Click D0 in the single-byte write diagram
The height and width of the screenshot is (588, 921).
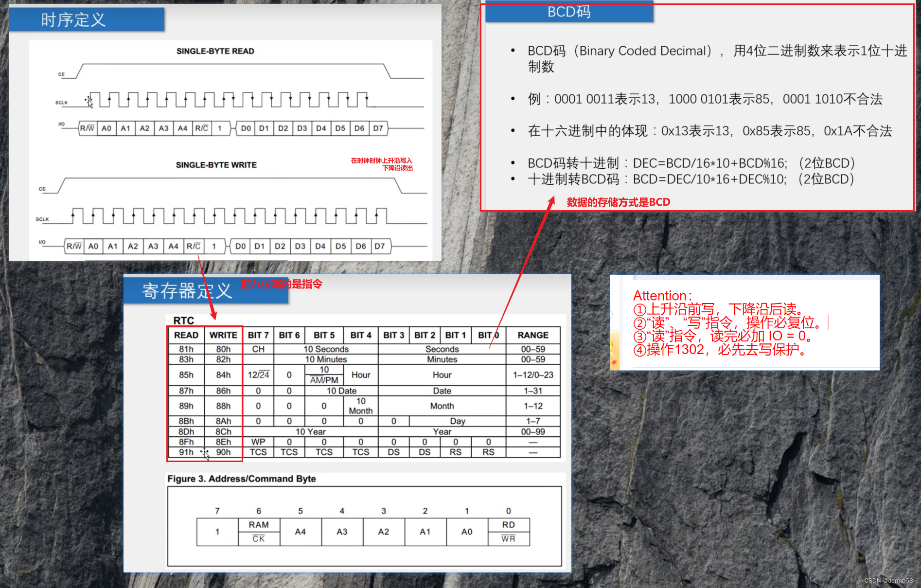pos(240,246)
